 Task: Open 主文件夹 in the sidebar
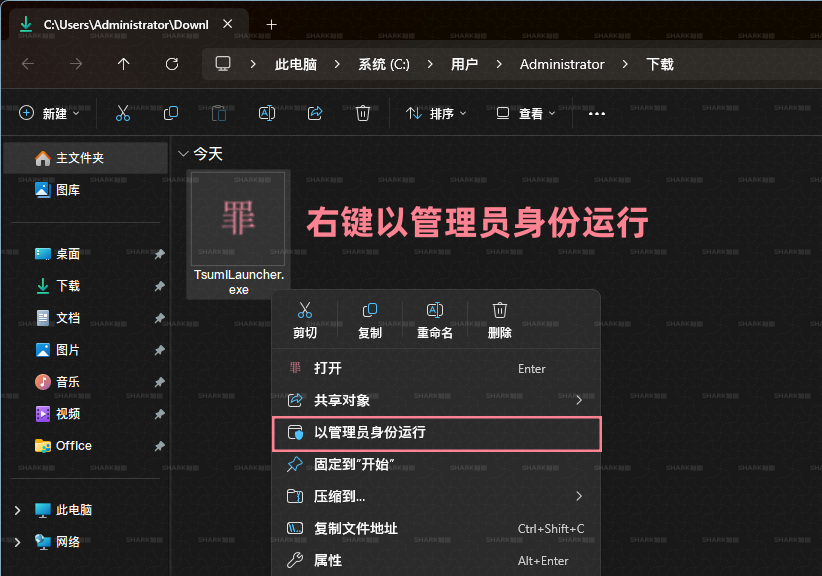tap(85, 158)
